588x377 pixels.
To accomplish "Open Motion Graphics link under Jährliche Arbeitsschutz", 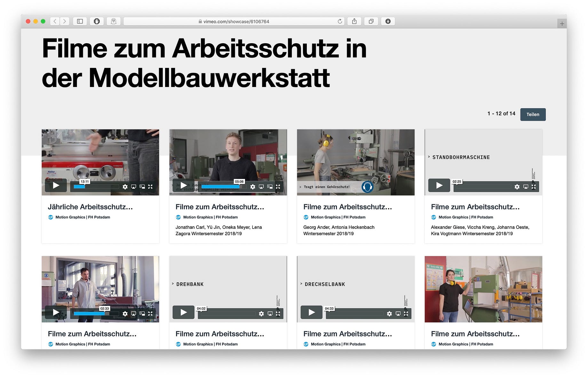I will point(83,217).
